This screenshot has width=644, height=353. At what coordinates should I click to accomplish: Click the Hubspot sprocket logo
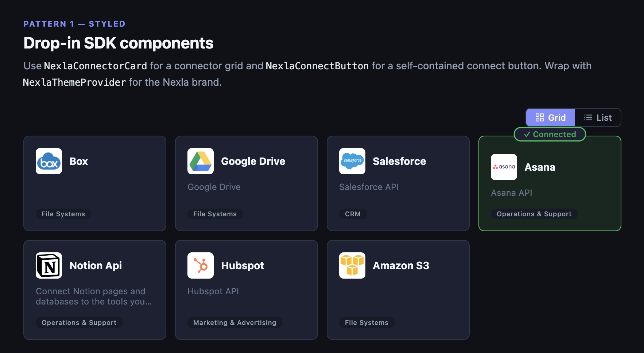tap(200, 265)
